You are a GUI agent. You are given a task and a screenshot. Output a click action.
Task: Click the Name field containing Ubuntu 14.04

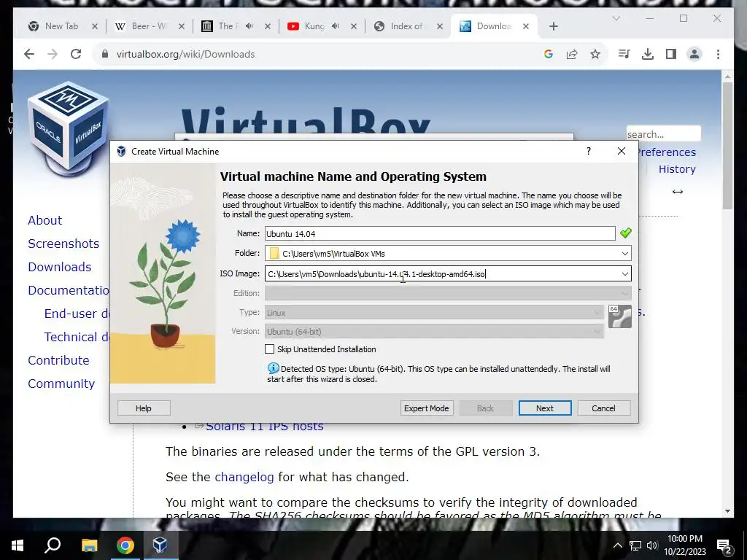tap(440, 233)
